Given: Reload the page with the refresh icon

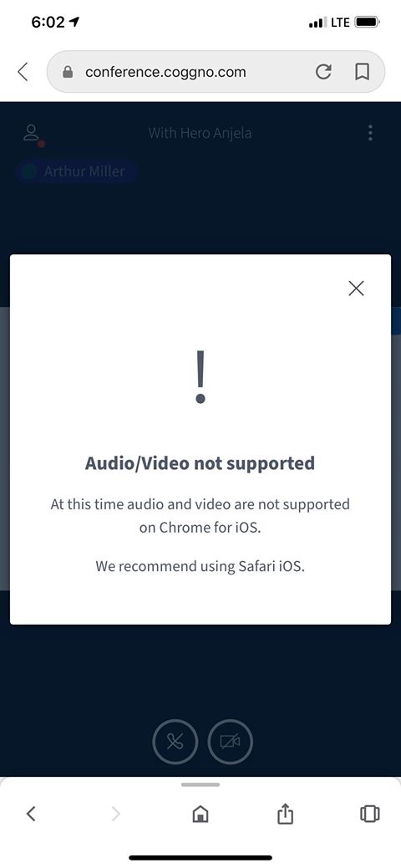Looking at the screenshot, I should coord(323,71).
